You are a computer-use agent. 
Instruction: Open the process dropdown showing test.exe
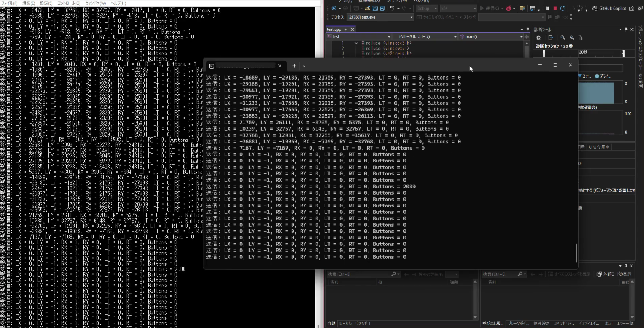(x=380, y=17)
